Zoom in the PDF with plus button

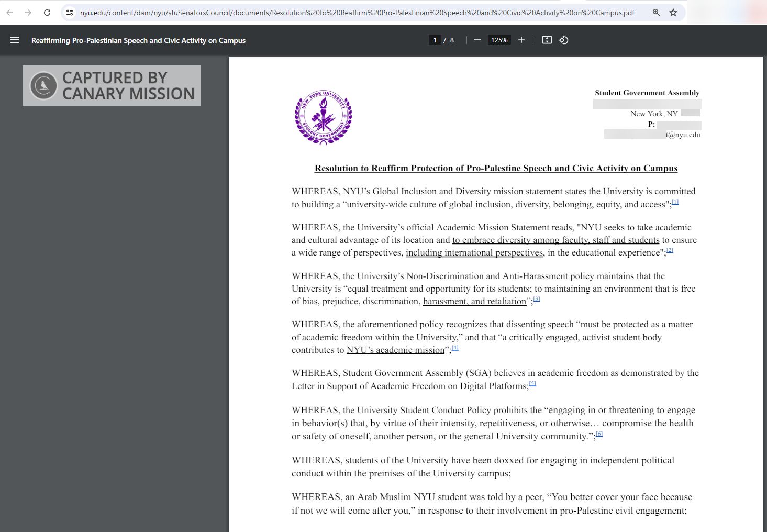tap(521, 40)
